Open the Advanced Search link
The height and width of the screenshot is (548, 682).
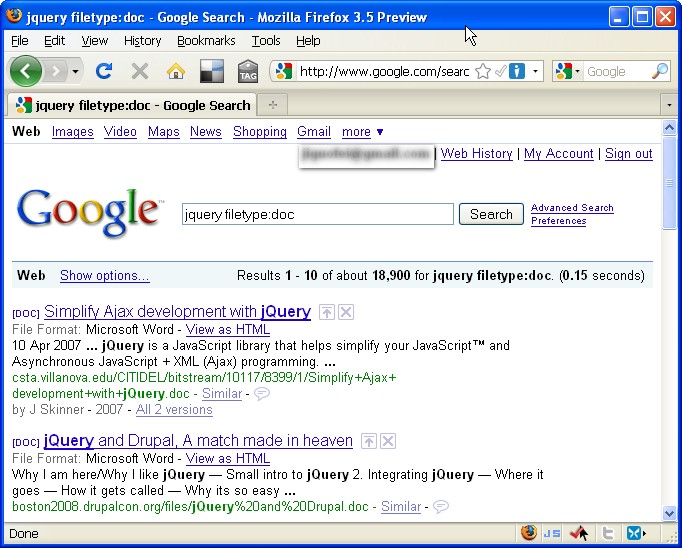pos(572,208)
